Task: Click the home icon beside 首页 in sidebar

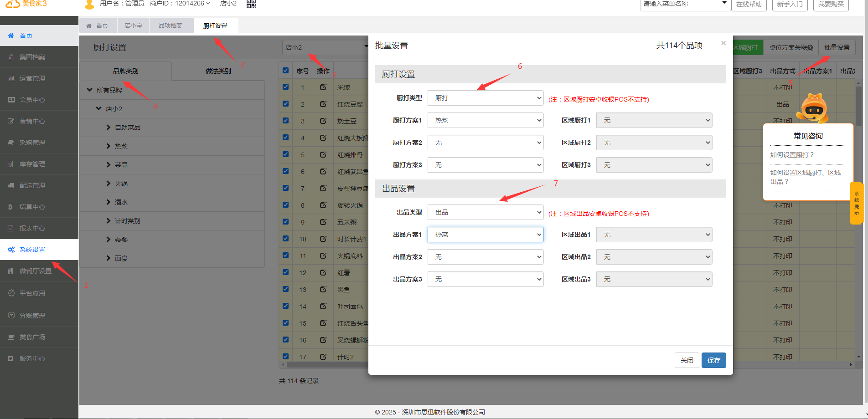Action: (x=11, y=36)
